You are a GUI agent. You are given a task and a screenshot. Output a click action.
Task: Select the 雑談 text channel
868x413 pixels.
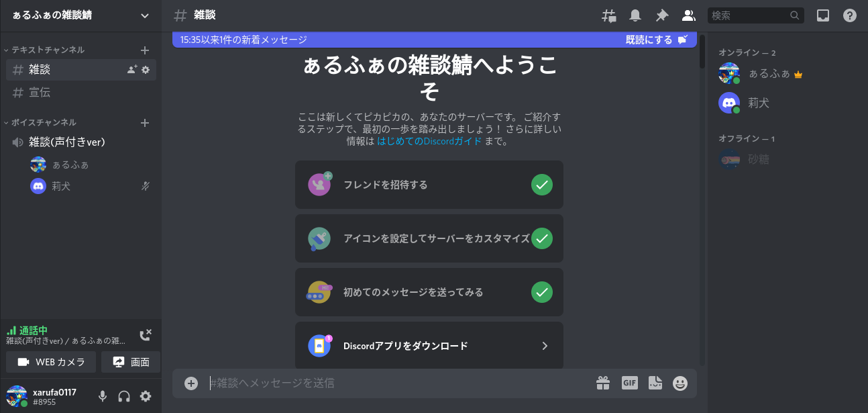pos(81,69)
